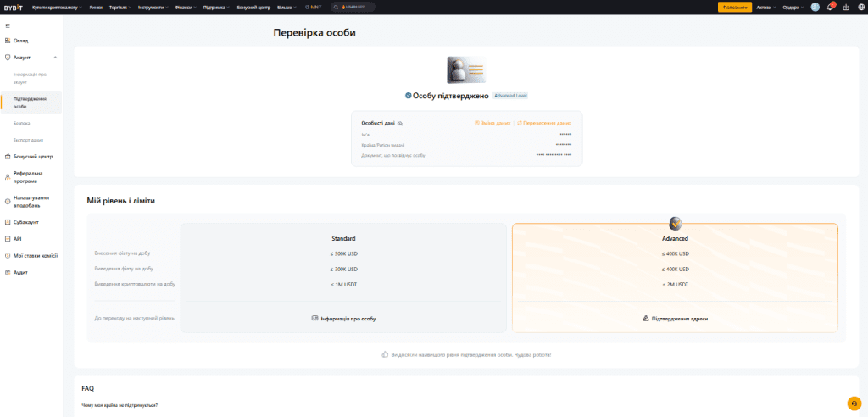This screenshot has height=417, width=868.
Task: Click Інформація про особу in Standard card
Action: [x=348, y=319]
